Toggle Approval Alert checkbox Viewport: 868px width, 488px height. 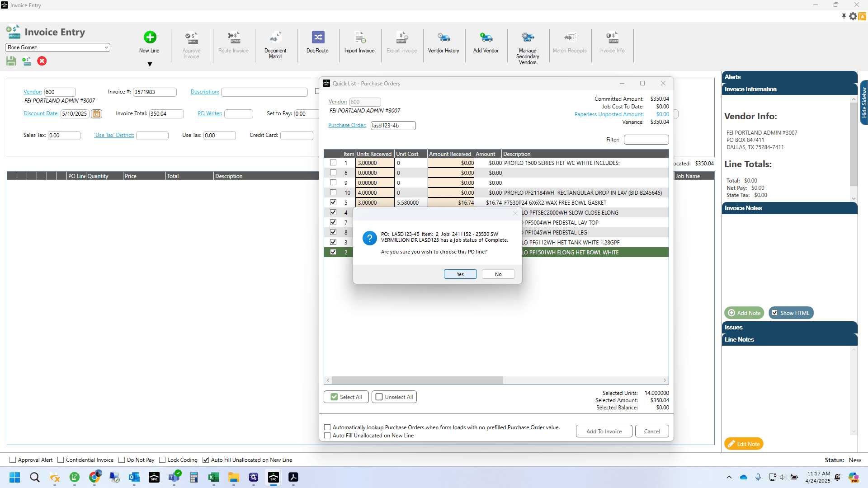click(13, 460)
